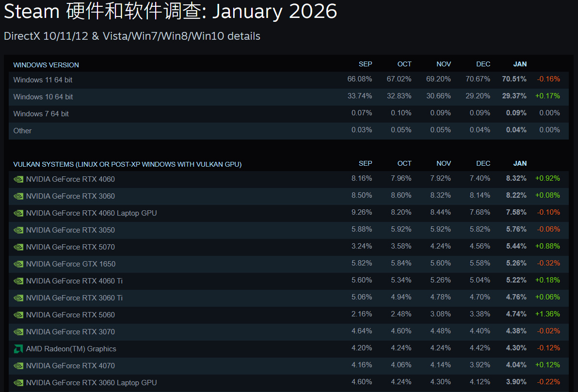Click the NVIDIA icon for RTX 4060 Laptop GPU
The height and width of the screenshot is (392, 578).
coord(18,213)
